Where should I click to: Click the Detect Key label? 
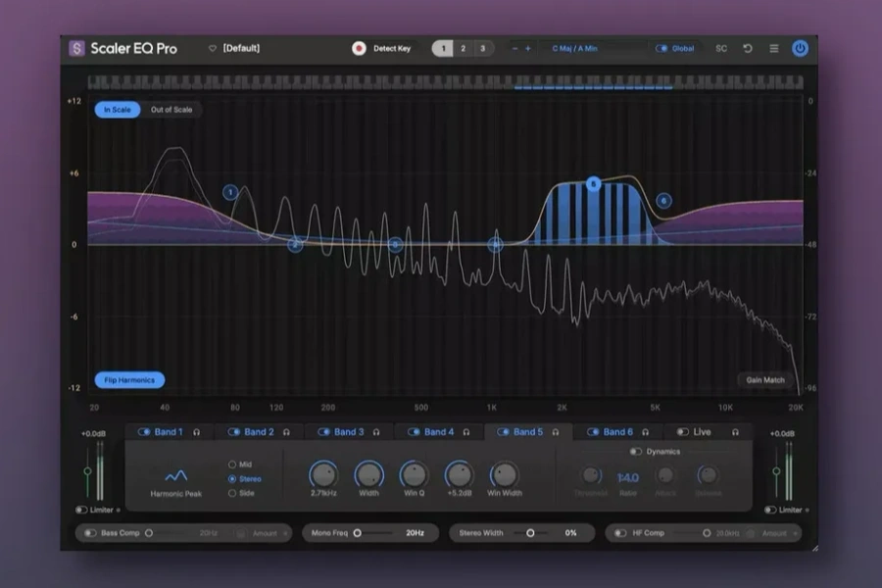[392, 48]
